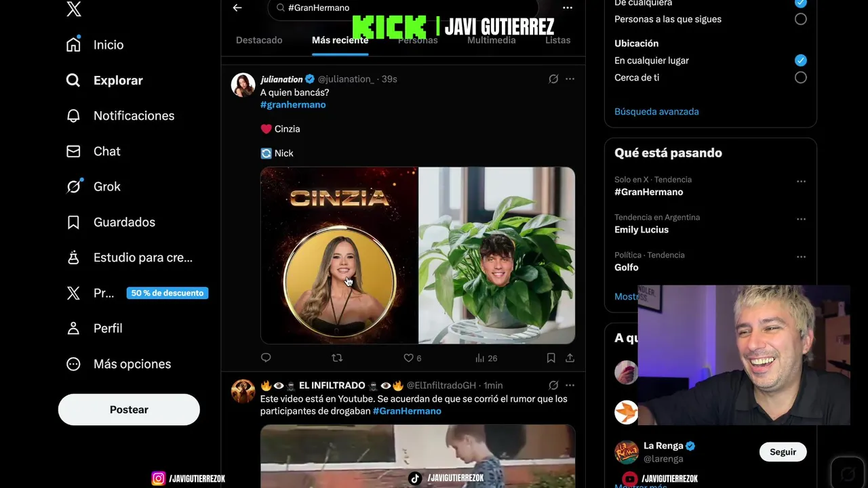View analytics showing 26 views
Viewport: 868px width, 488px height.
(x=486, y=358)
